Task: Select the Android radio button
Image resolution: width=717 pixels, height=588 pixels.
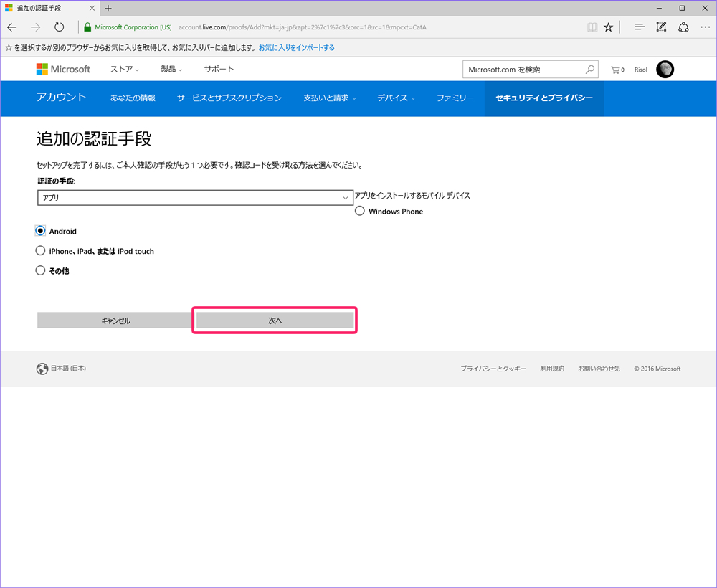Action: click(x=40, y=231)
